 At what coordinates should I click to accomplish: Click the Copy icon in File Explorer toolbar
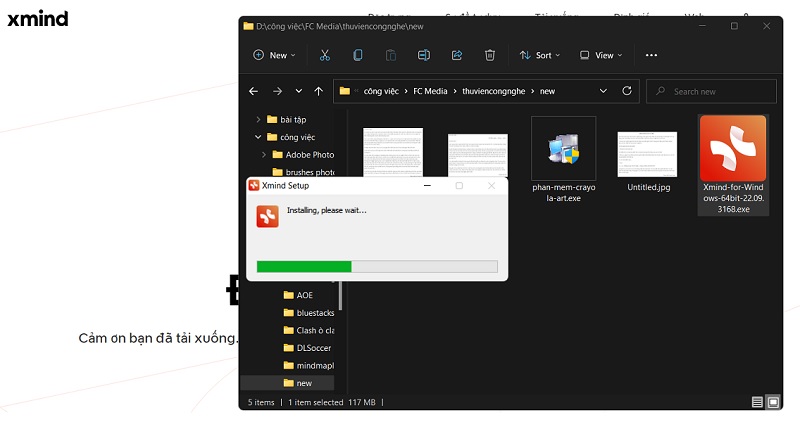tap(358, 55)
